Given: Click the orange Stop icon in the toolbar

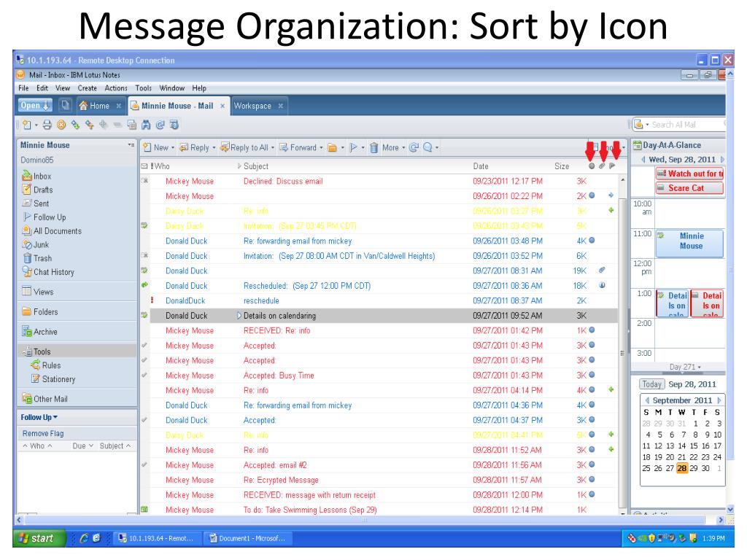Looking at the screenshot, I should (x=61, y=125).
